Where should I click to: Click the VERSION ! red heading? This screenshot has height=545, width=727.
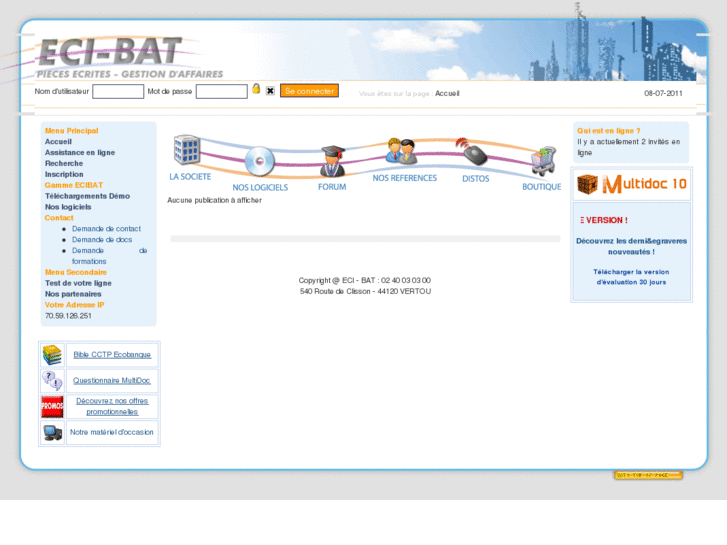[604, 220]
